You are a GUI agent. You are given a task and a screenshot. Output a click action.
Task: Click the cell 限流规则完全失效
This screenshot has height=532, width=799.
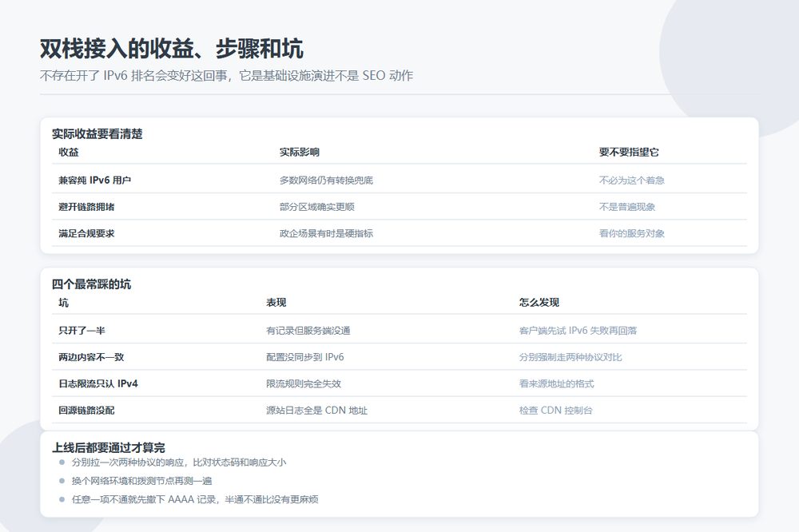pyautogui.click(x=304, y=383)
